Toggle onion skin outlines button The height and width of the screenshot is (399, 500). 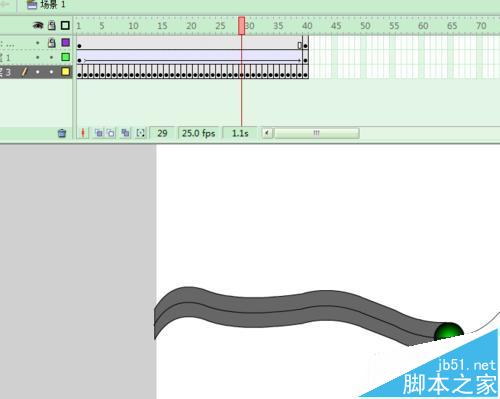(111, 133)
